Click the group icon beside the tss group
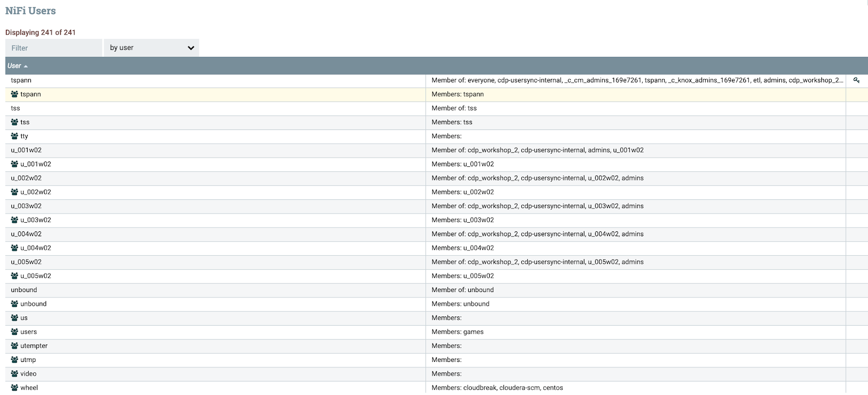Screen dimensions: 868x395 (15, 122)
